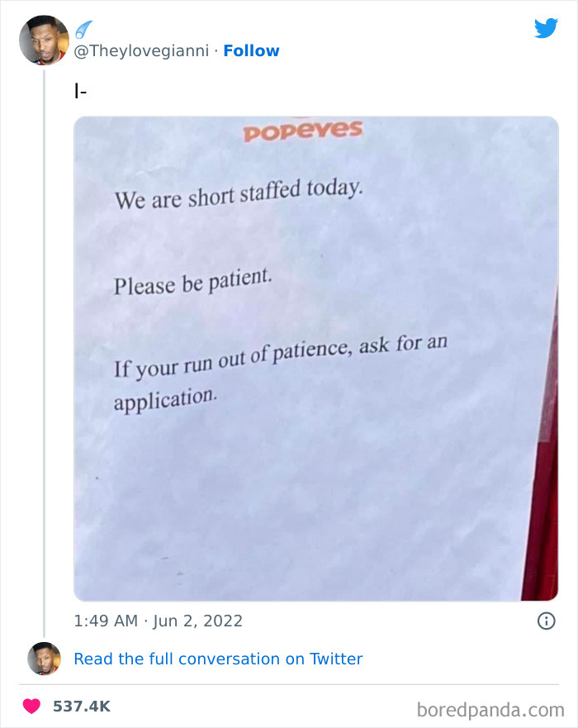This screenshot has height=728, width=578.
Task: Follow the @Theylovegianni account
Action: 251,51
